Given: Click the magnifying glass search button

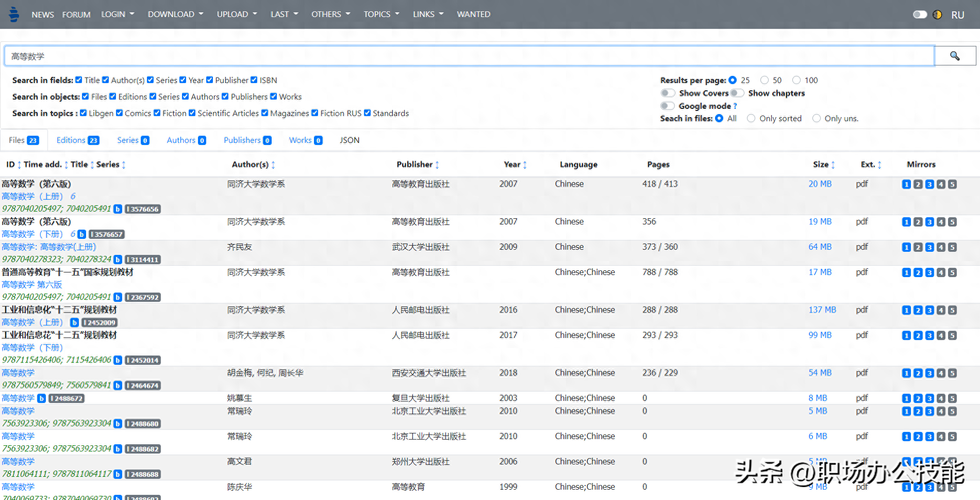Looking at the screenshot, I should point(955,56).
